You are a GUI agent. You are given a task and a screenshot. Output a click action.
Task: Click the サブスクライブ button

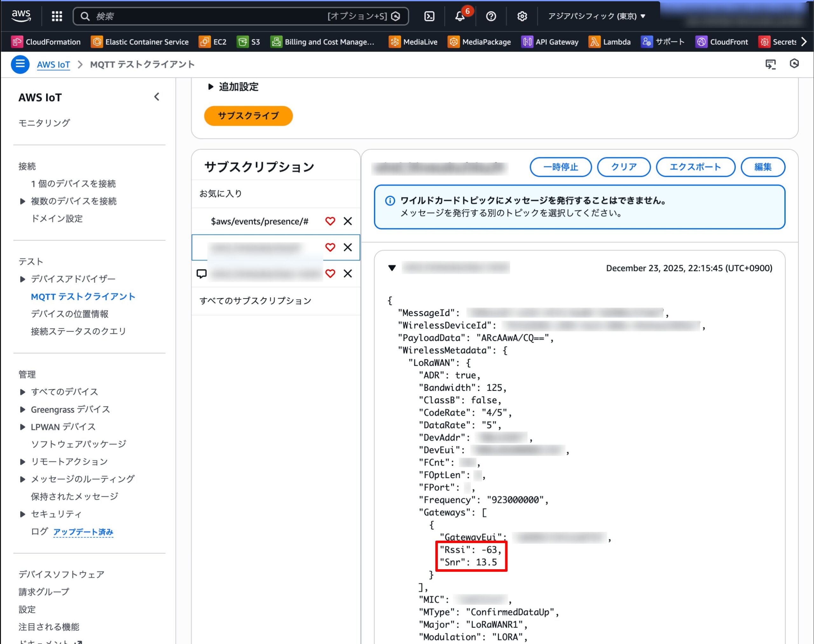(248, 116)
